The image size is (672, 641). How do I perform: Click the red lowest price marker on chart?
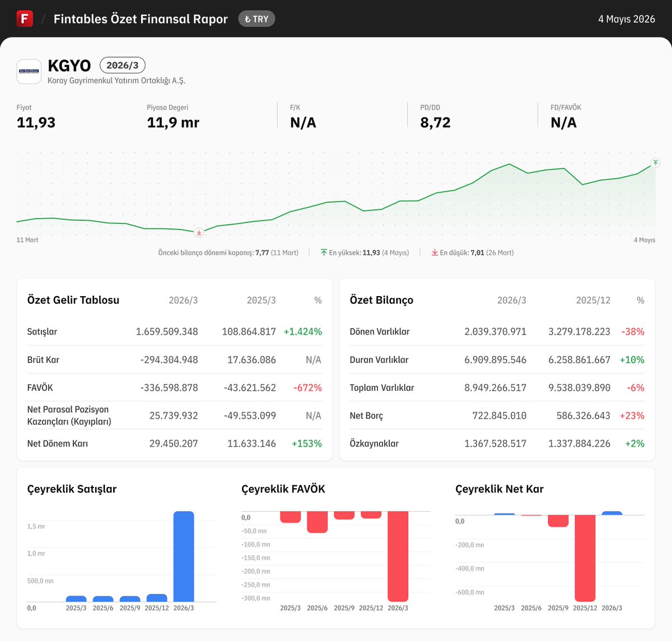point(199,232)
